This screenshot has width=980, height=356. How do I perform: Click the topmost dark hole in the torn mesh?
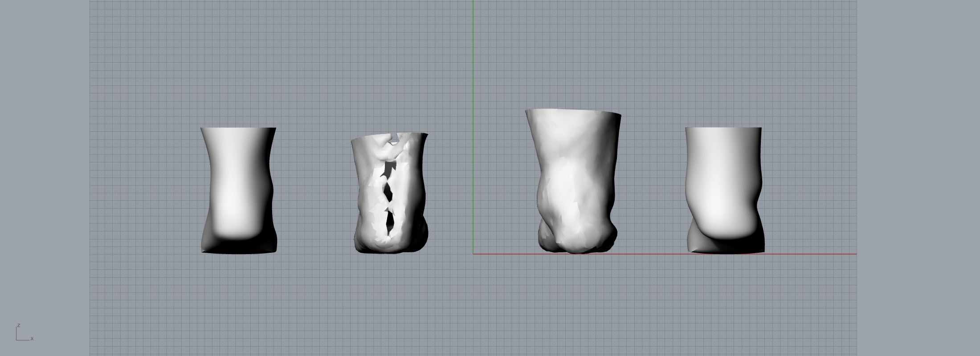click(390, 170)
